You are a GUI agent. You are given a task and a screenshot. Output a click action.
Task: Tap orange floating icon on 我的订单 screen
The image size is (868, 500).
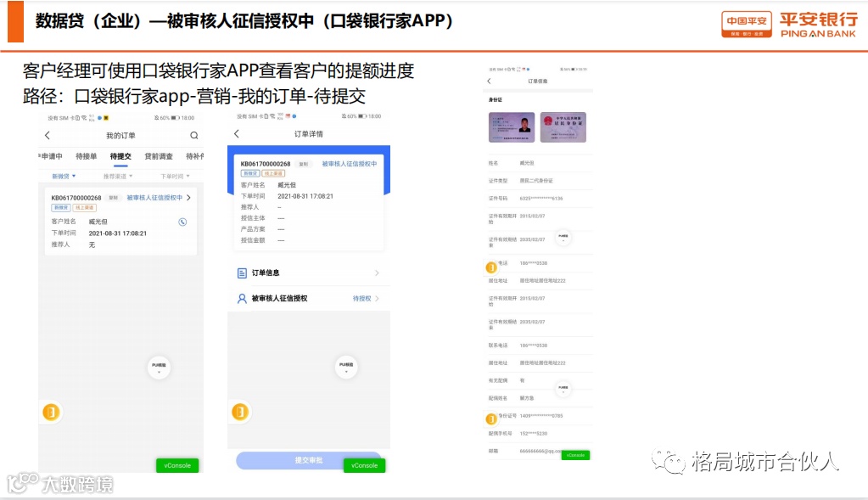coord(51,412)
